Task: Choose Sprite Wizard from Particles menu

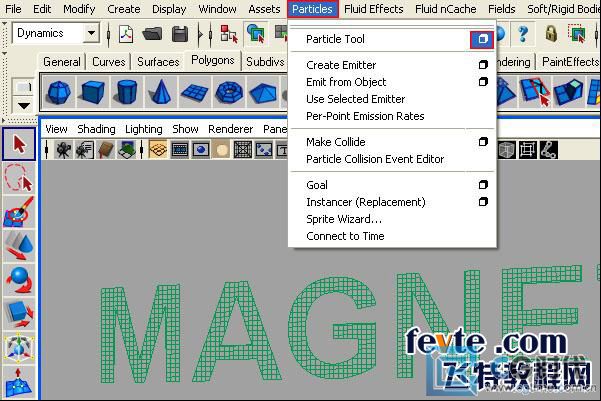Action: pyautogui.click(x=344, y=219)
